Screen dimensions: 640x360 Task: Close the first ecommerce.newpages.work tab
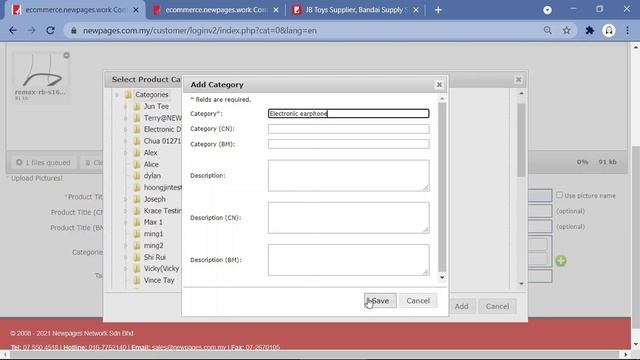click(x=136, y=10)
